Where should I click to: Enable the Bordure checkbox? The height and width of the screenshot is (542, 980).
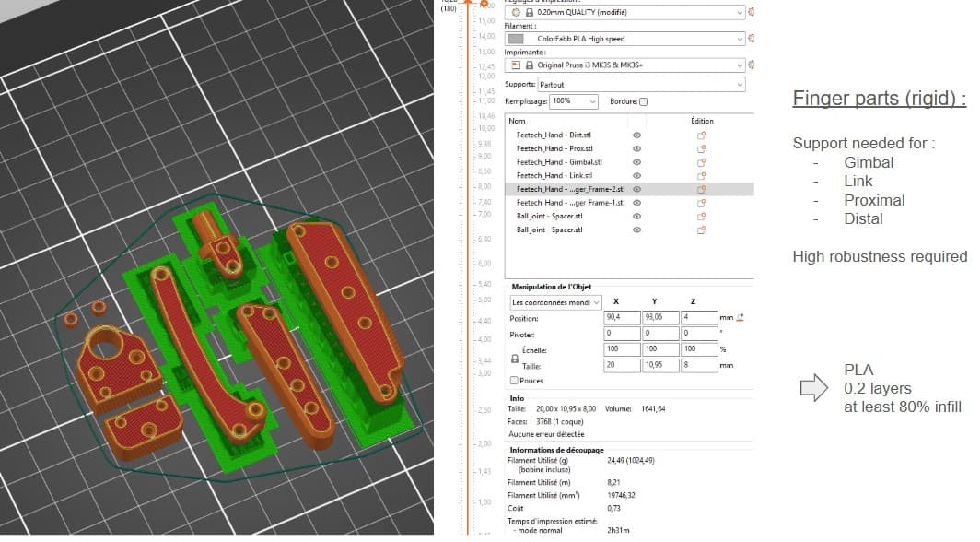pos(643,101)
